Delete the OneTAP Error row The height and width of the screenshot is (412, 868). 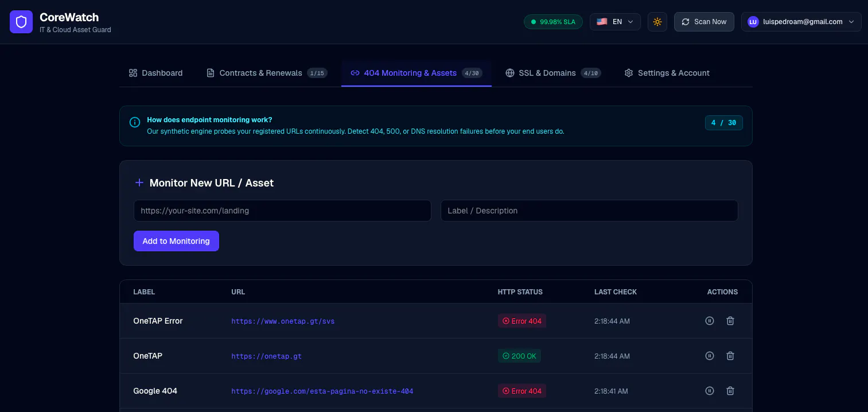[x=730, y=321]
